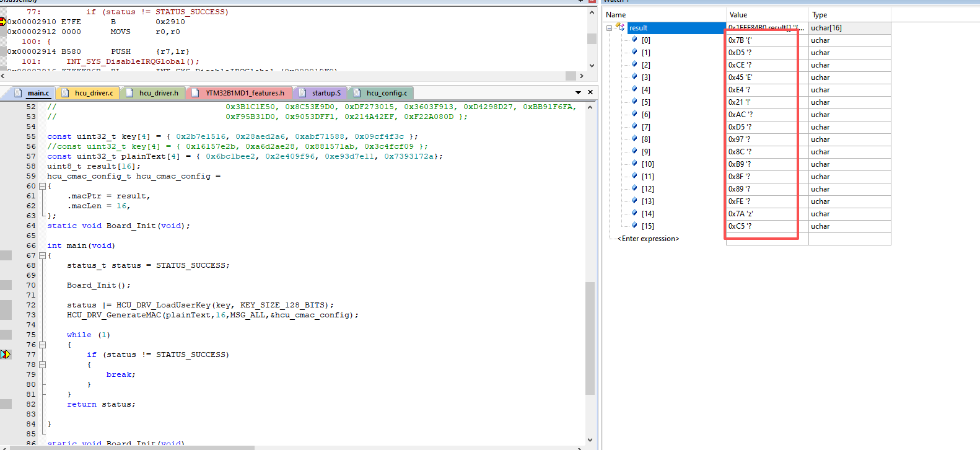
Task: Click the current-instruction arrow in the disassembly
Action: [3, 22]
